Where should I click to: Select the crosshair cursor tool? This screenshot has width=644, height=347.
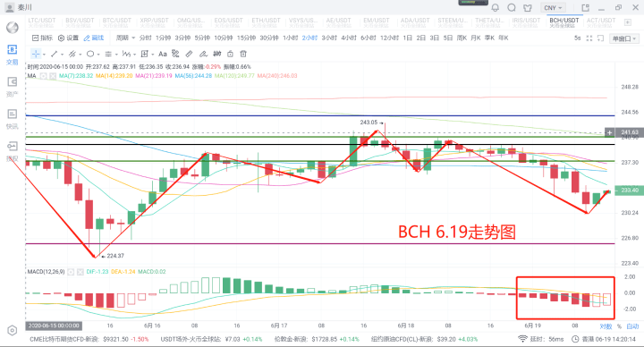point(36,54)
